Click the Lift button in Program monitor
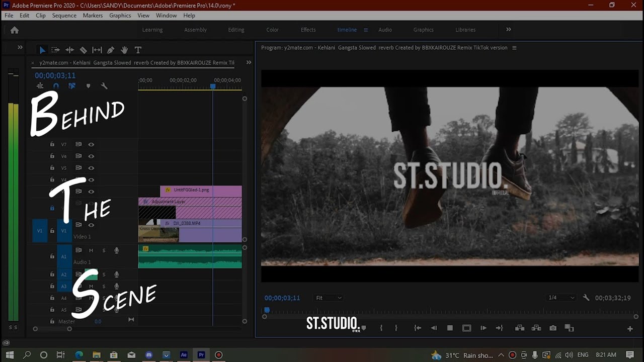This screenshot has height=362, width=644. [520, 328]
